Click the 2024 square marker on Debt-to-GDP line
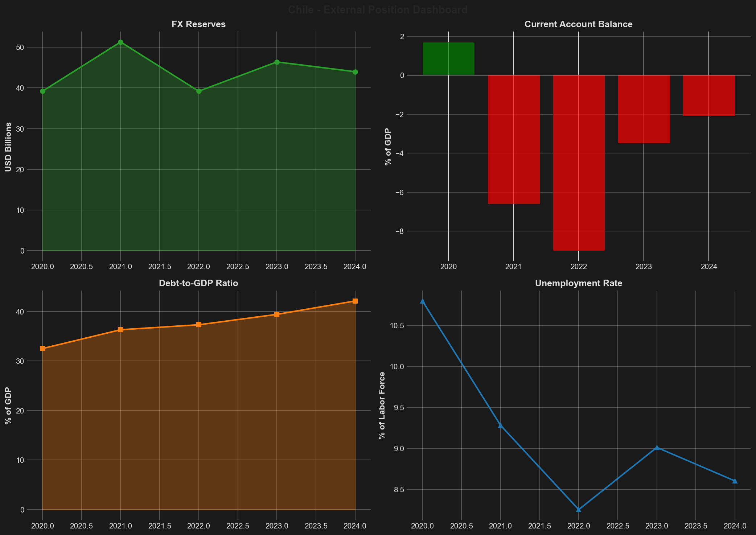 pyautogui.click(x=354, y=301)
